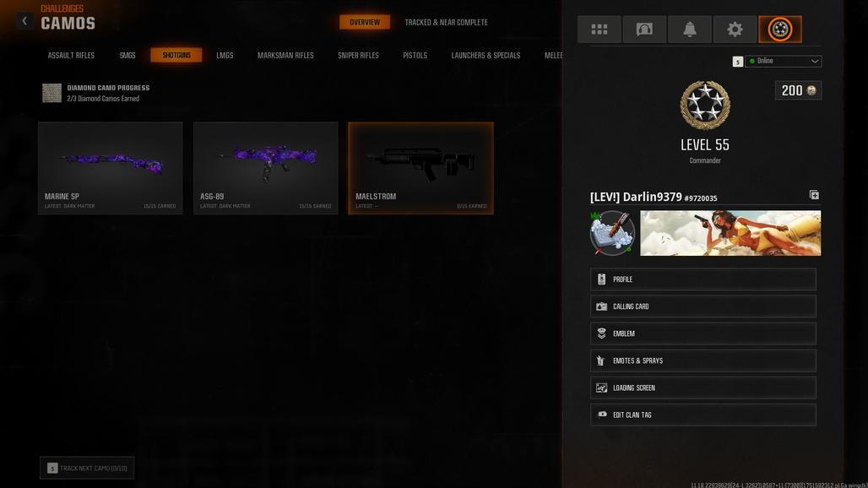This screenshot has width=868, height=488.
Task: Select Launchers & Specials category
Action: click(x=486, y=56)
